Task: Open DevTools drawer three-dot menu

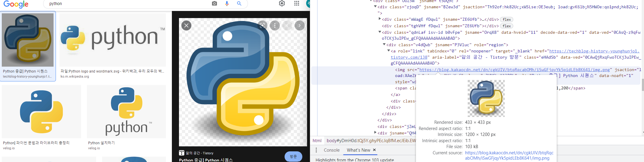Action: pyautogui.click(x=316, y=150)
